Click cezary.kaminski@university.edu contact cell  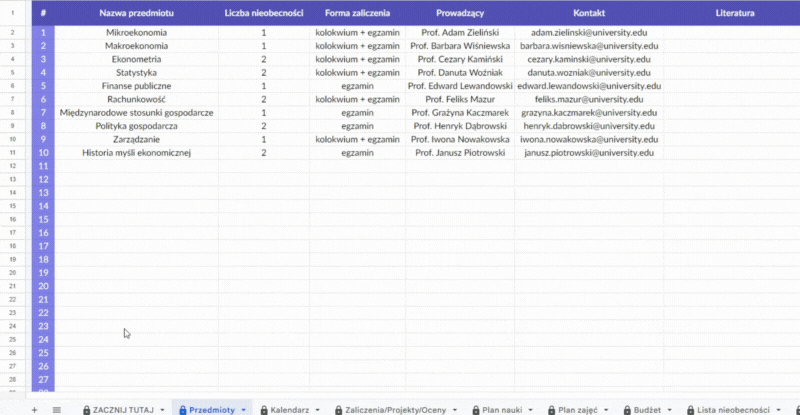(x=589, y=59)
